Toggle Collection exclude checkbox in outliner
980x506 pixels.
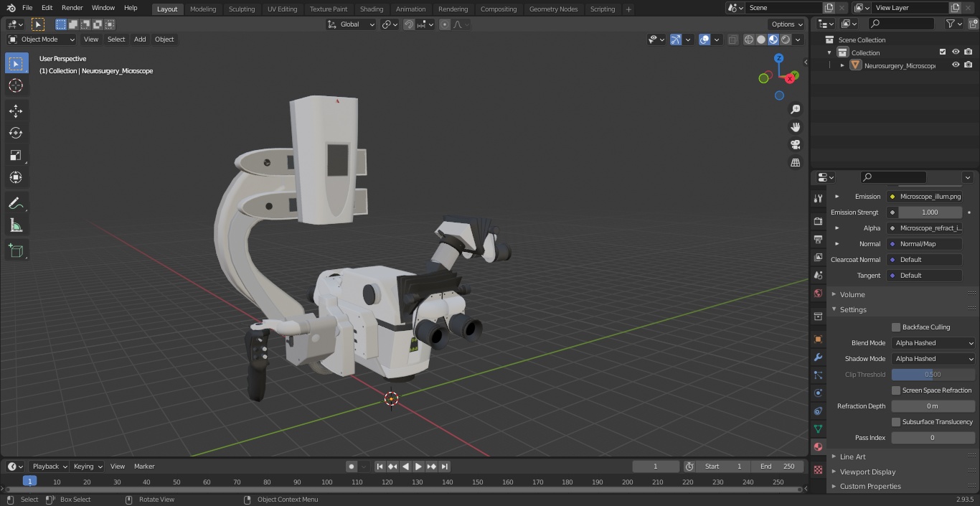coord(943,52)
